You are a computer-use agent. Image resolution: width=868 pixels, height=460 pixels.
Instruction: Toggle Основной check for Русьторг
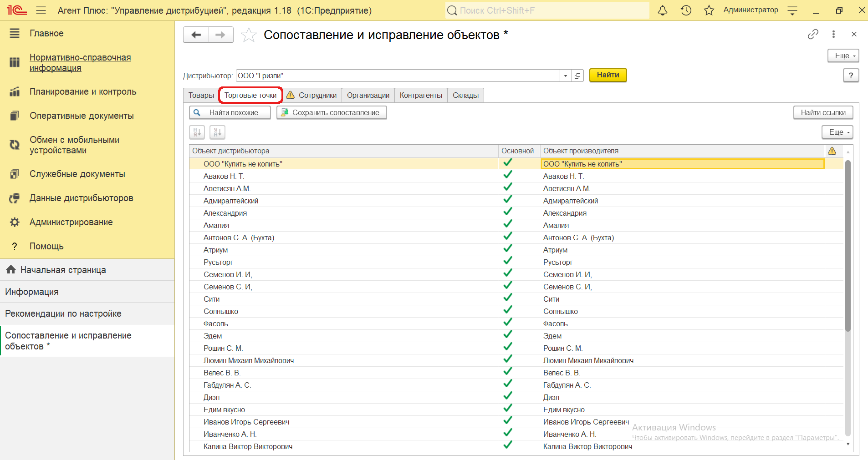508,261
